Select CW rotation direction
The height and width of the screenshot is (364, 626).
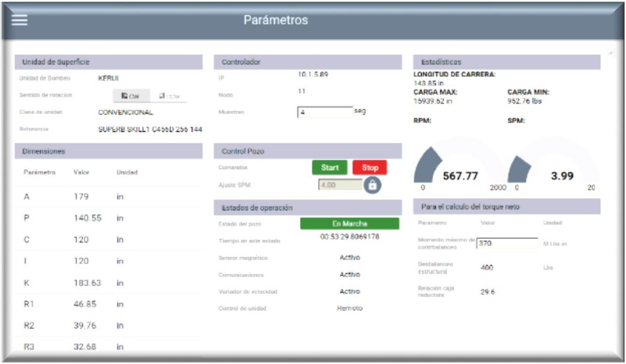click(x=130, y=96)
